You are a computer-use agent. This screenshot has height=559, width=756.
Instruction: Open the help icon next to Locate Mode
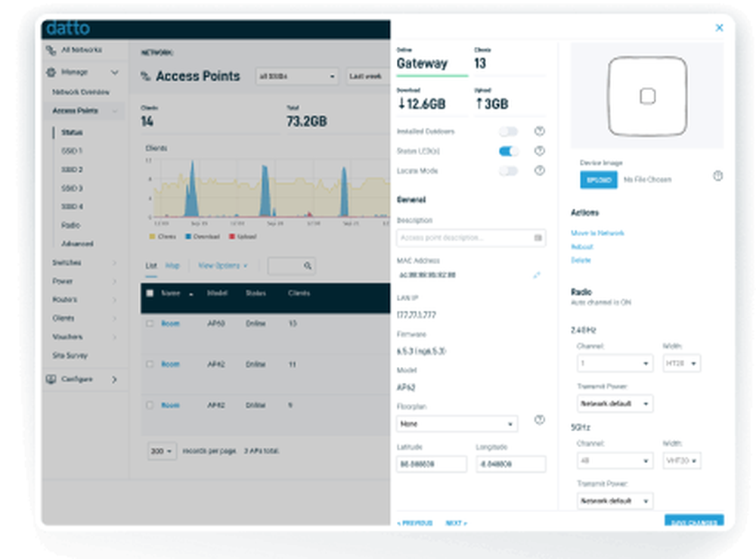[540, 170]
